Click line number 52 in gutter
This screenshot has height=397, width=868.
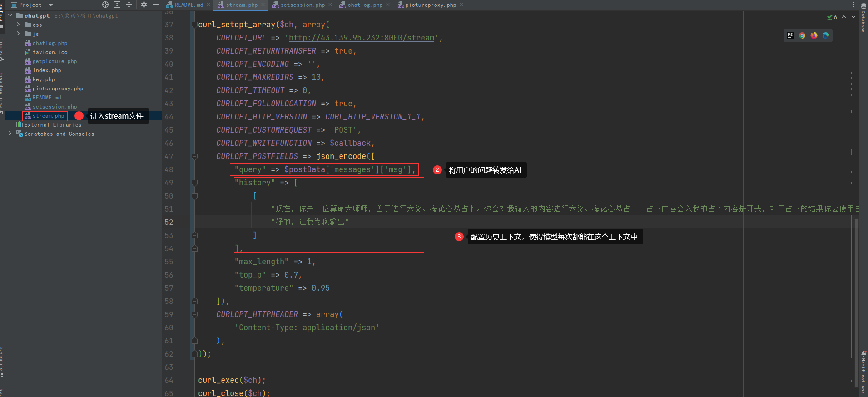(169, 222)
